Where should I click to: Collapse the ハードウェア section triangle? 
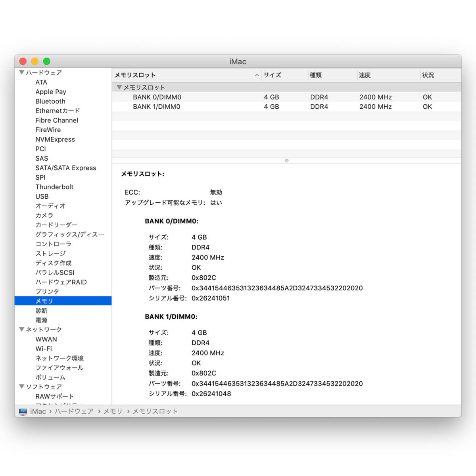[x=22, y=73]
